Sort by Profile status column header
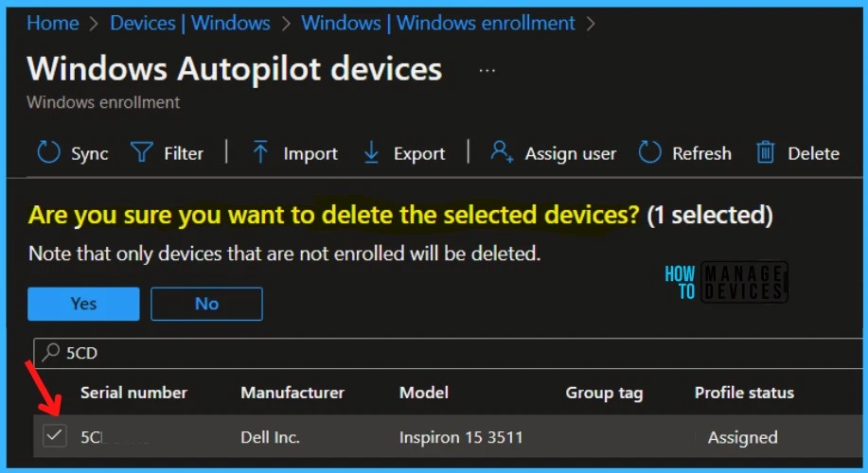 click(x=744, y=393)
